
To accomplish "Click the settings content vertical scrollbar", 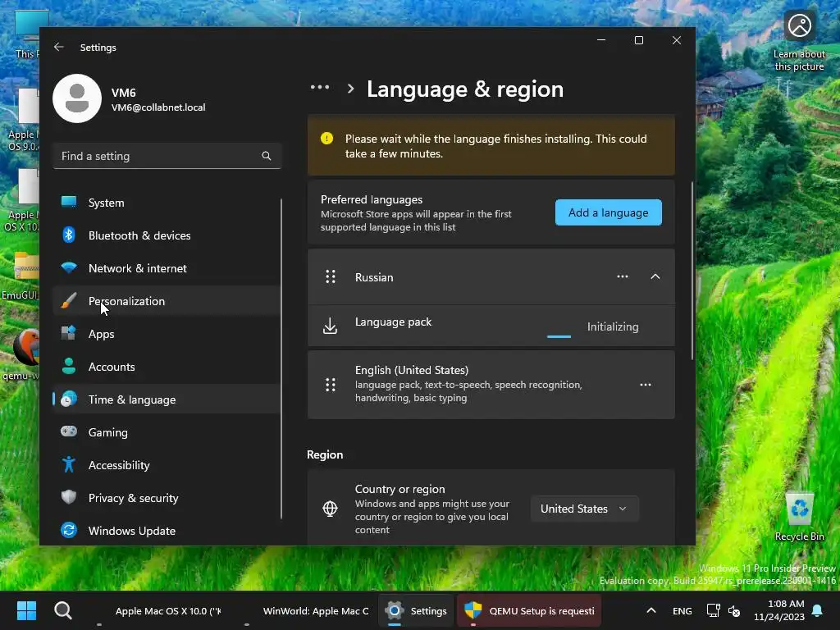I will point(692,271).
